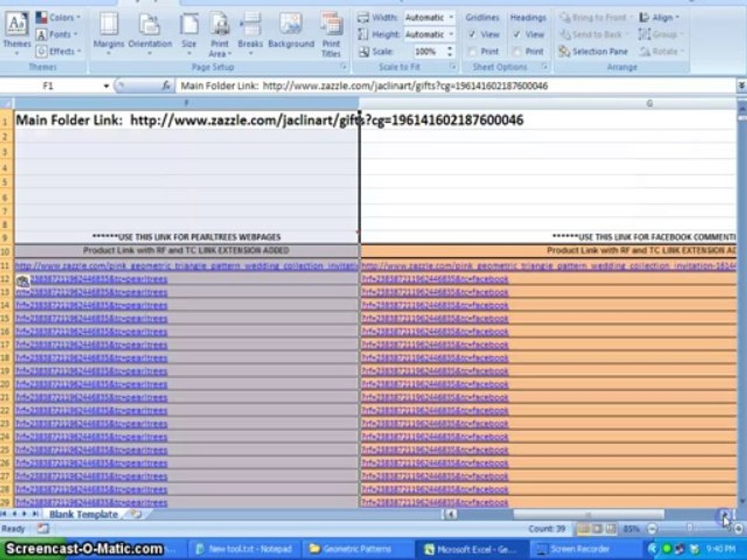Click the Paste Options icon in row 12

coord(23,282)
